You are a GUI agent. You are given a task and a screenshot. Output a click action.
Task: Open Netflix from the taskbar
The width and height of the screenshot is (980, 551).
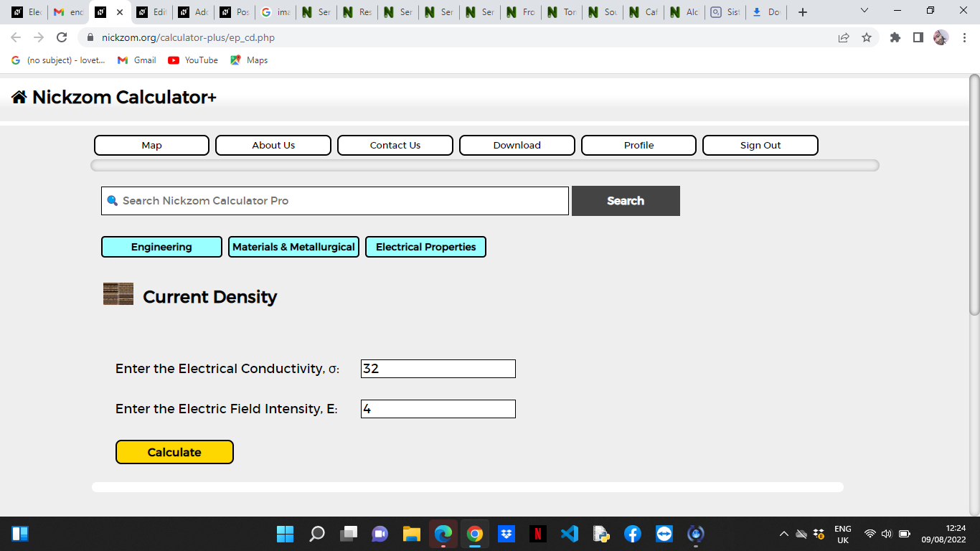click(x=538, y=534)
